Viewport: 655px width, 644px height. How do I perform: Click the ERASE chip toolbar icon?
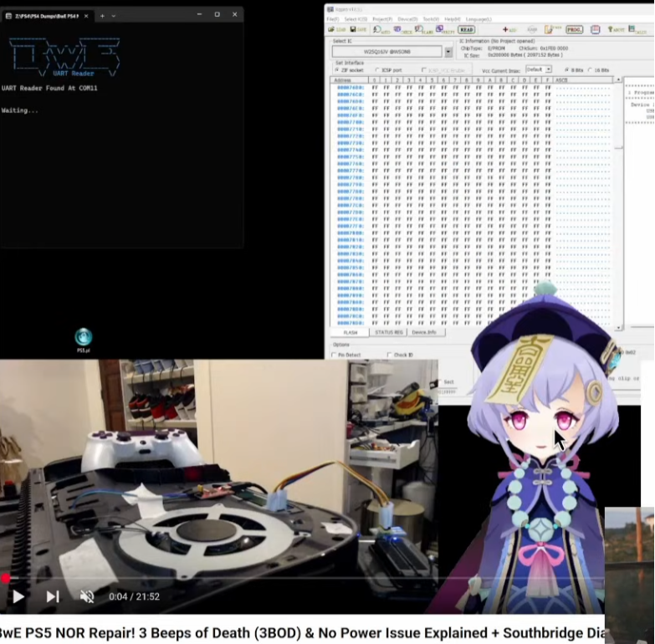pos(553,29)
